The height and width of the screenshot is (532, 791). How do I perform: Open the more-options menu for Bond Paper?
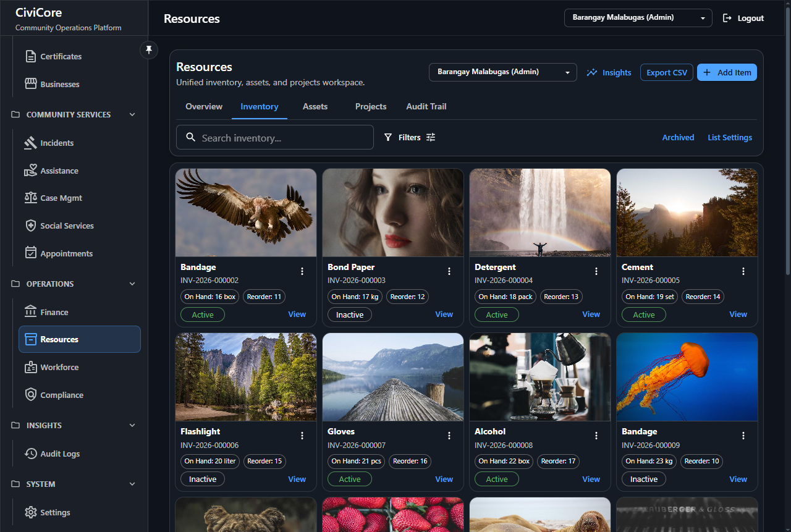[x=449, y=271]
